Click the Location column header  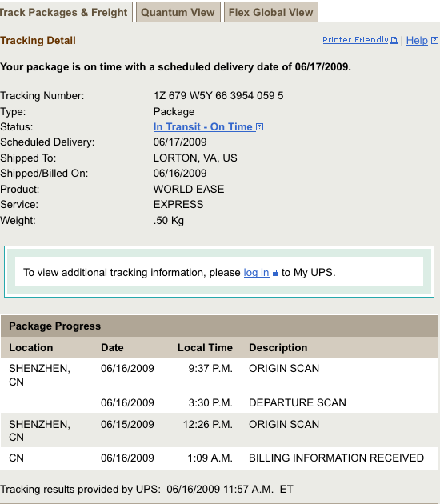[31, 347]
